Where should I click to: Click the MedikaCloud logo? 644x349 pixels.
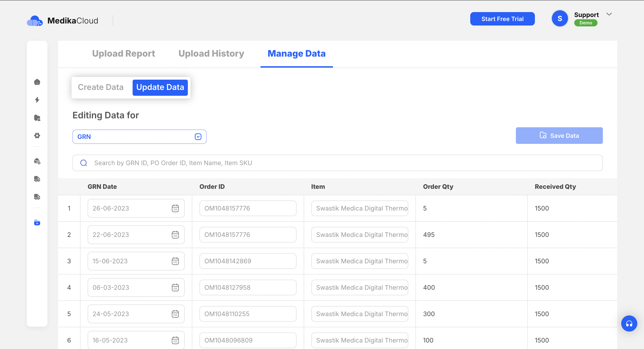coord(63,21)
